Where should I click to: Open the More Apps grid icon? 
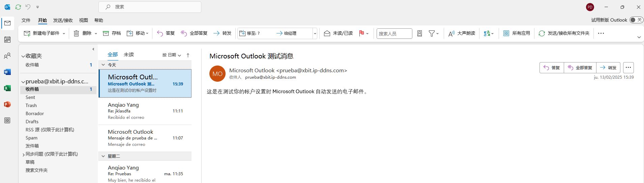7,121
